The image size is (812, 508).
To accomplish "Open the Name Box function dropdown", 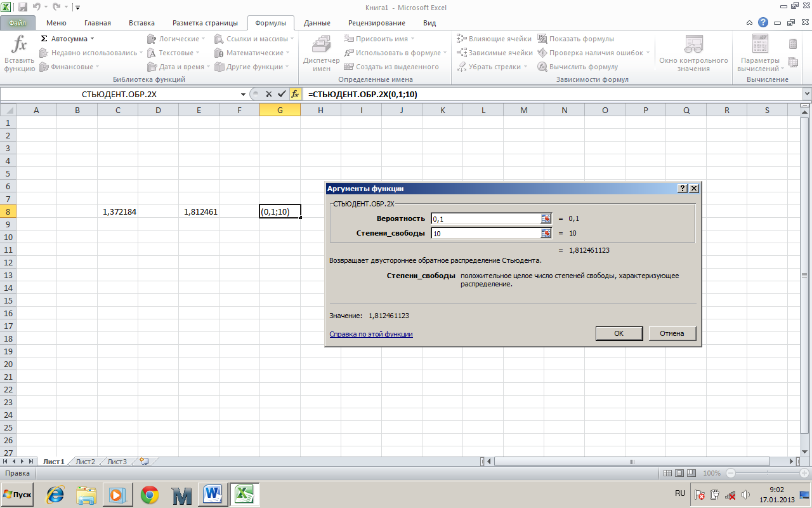I will (x=244, y=94).
